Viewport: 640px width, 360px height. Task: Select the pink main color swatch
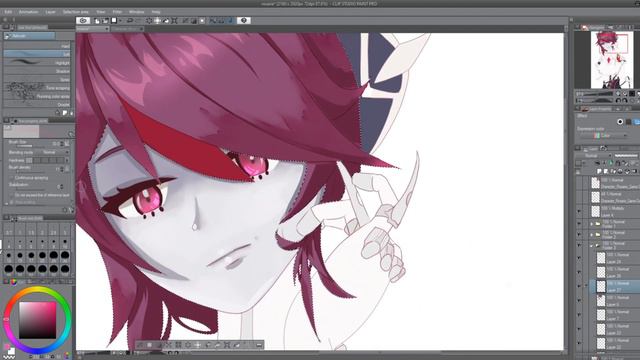coord(8,347)
